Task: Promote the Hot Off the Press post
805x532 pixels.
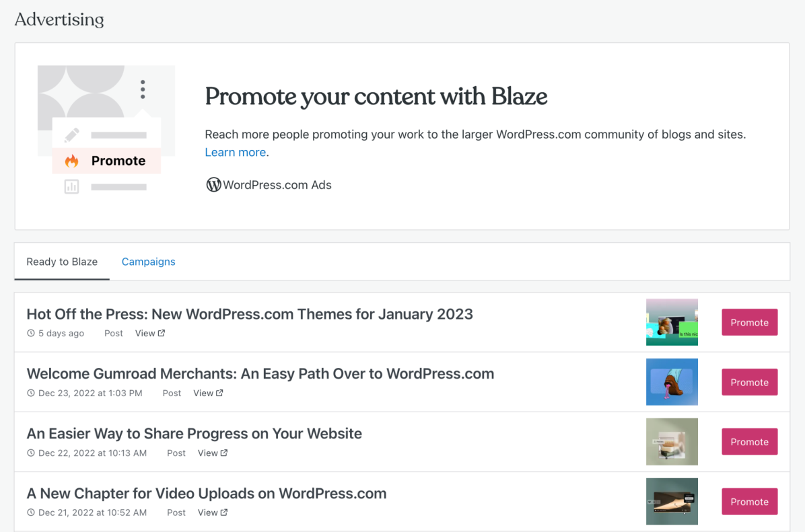Action: point(749,322)
